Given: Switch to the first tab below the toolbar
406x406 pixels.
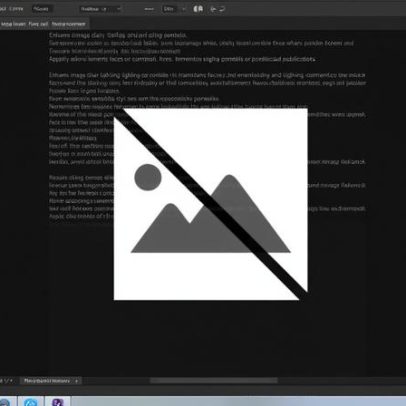Looking at the screenshot, I should coord(12,24).
